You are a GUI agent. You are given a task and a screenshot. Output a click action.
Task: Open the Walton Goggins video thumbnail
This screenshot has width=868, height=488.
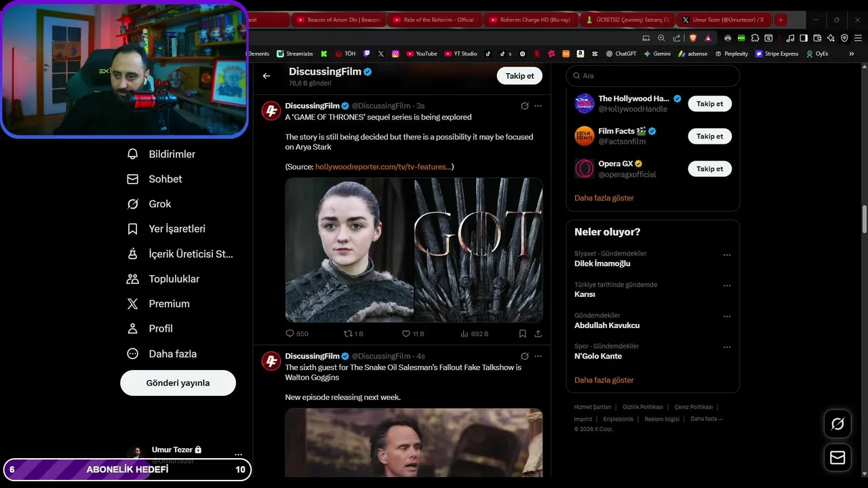click(414, 442)
